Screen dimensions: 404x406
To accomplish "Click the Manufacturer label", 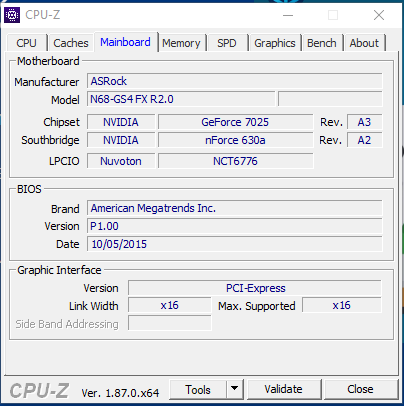I will click(x=47, y=82).
